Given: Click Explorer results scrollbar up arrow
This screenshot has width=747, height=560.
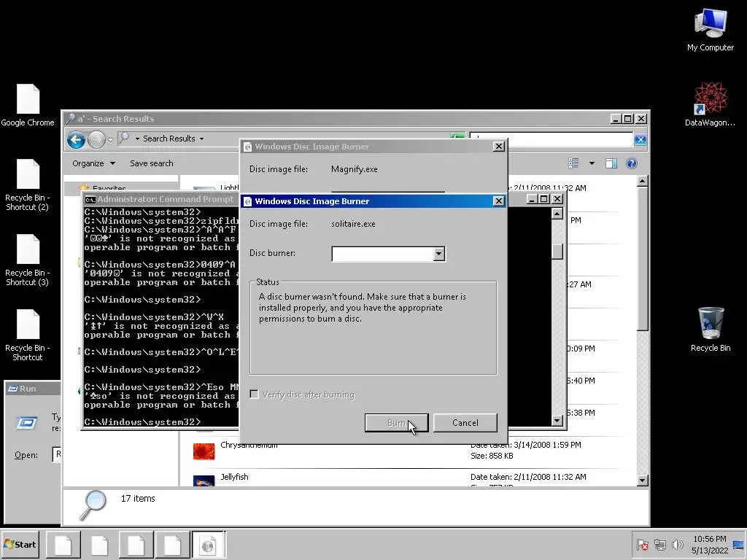Looking at the screenshot, I should [642, 182].
